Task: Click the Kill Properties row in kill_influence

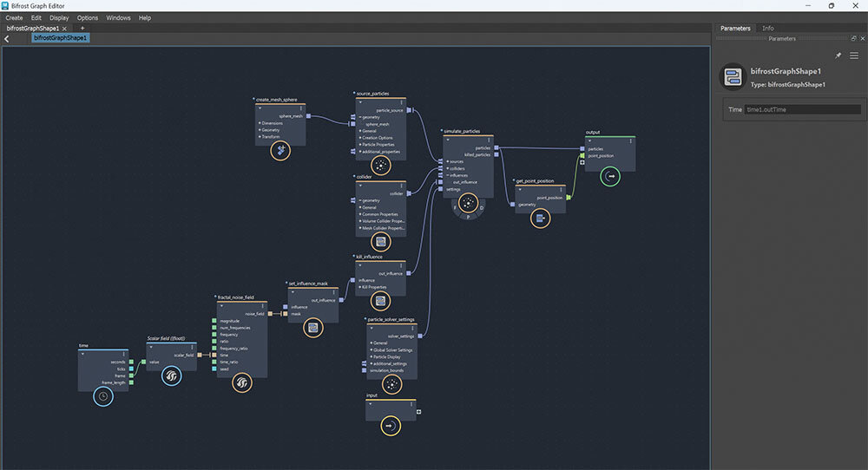Action: tap(372, 287)
